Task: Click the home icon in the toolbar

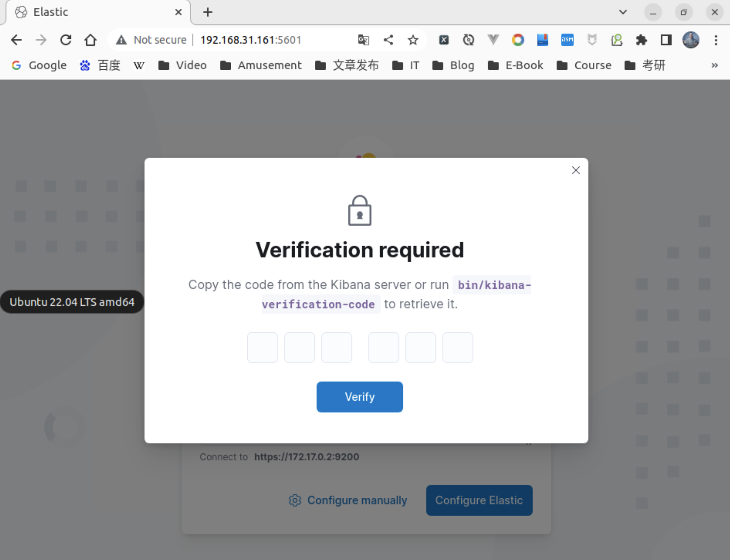Action: coord(90,40)
